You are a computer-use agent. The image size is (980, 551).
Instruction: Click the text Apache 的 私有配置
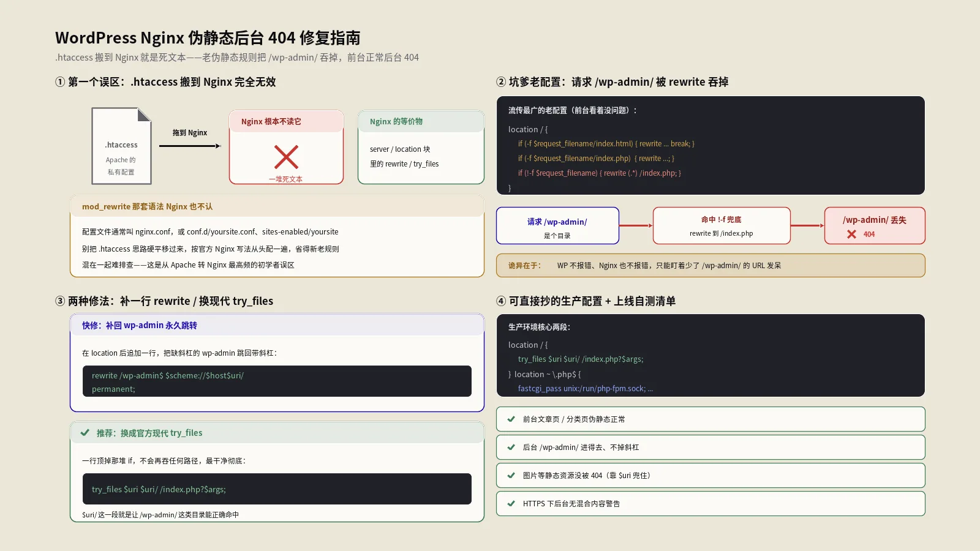click(x=121, y=166)
